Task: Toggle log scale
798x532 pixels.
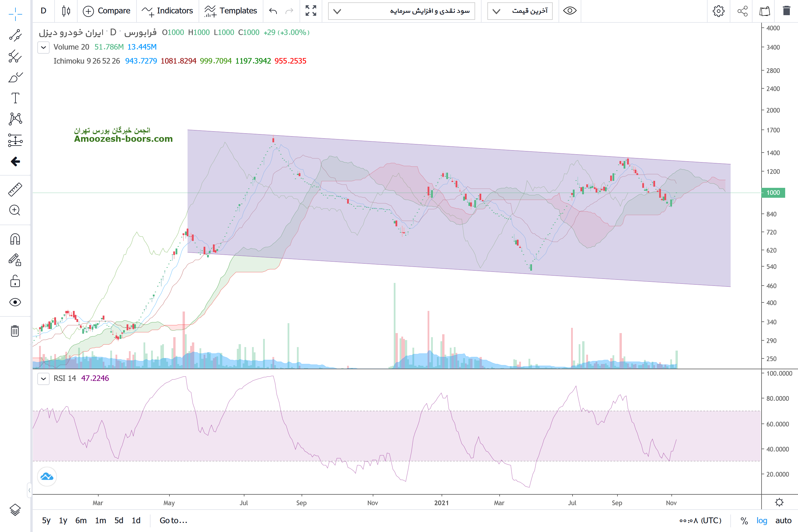Action: click(762, 520)
